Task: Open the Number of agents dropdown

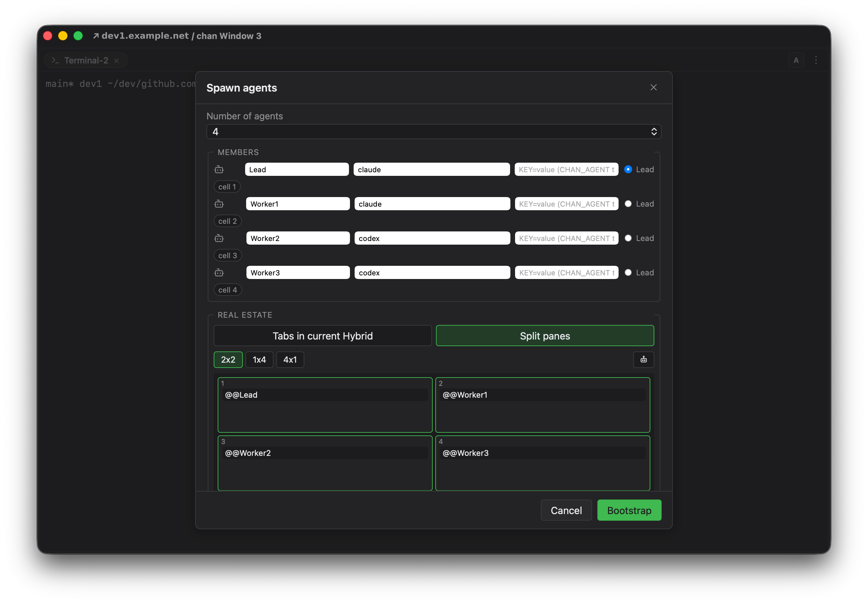Action: pos(434,132)
